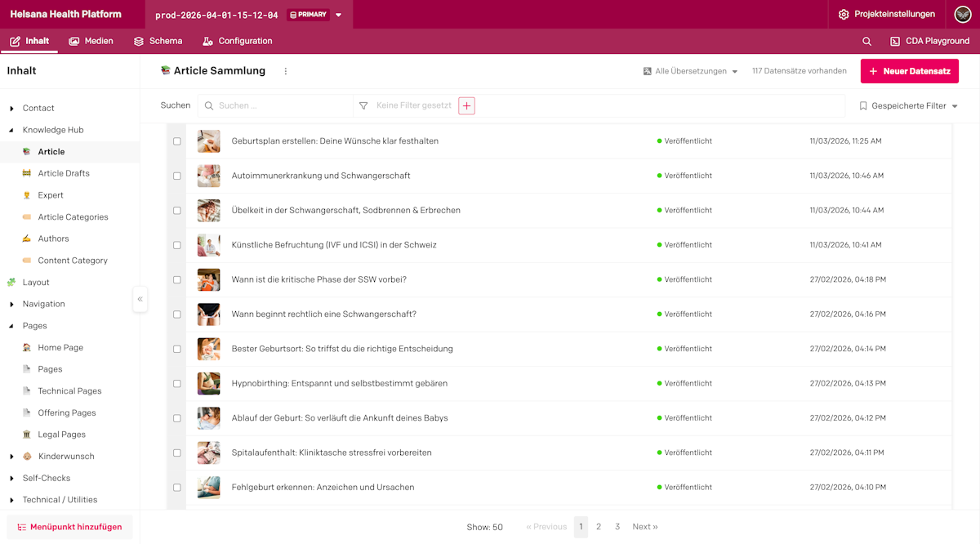Switch to the Configuration tab
This screenshot has height=544, width=980.
click(x=238, y=41)
